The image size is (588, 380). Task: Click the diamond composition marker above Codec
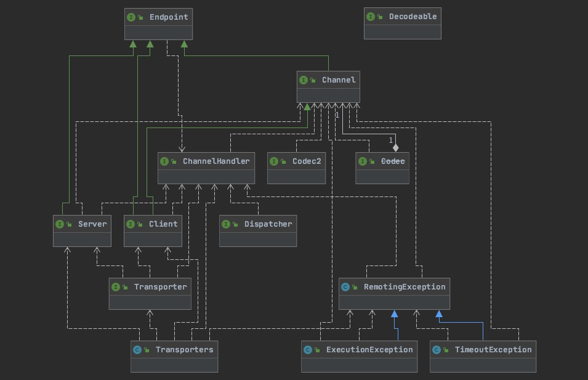point(396,148)
